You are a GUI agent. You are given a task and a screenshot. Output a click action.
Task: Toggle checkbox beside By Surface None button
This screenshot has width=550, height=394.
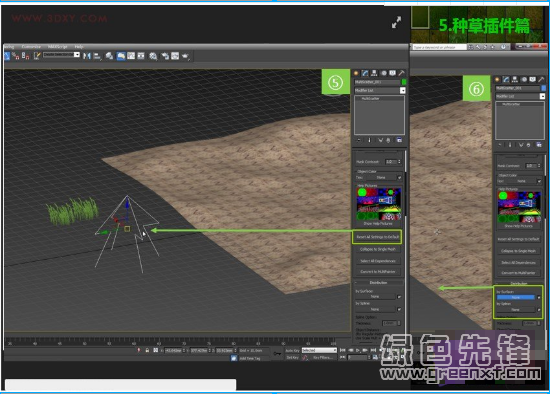coord(399,297)
